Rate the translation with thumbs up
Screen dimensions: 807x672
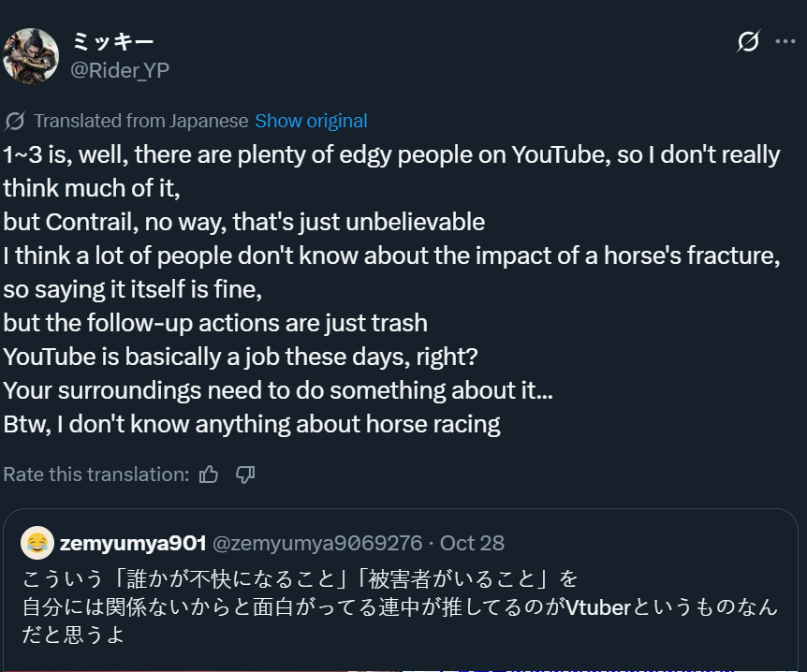tap(209, 475)
